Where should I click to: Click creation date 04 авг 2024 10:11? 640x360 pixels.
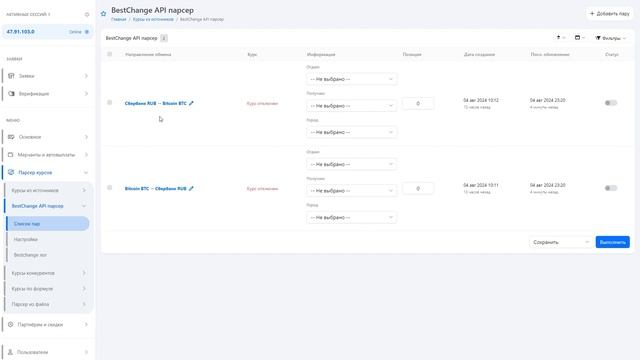(481, 185)
